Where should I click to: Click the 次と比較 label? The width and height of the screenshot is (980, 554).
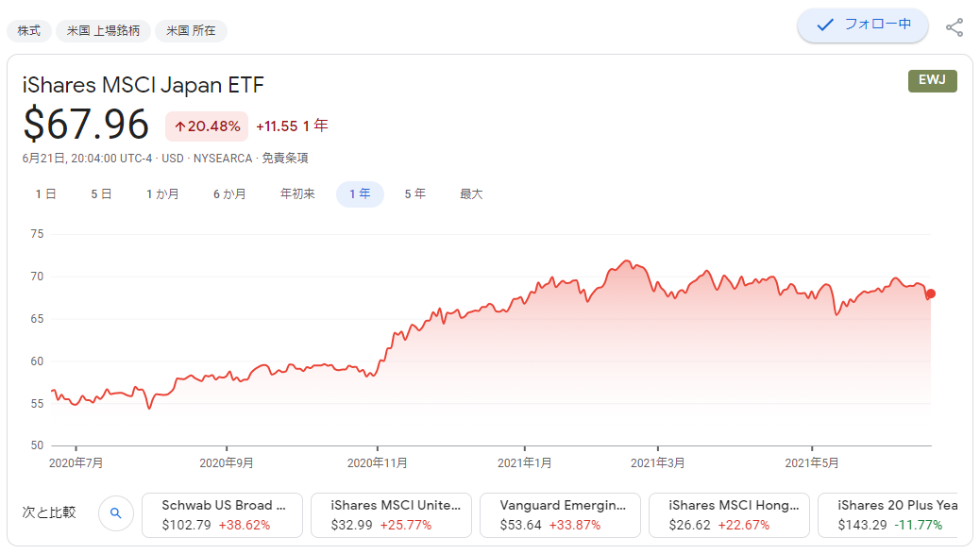[x=49, y=512]
